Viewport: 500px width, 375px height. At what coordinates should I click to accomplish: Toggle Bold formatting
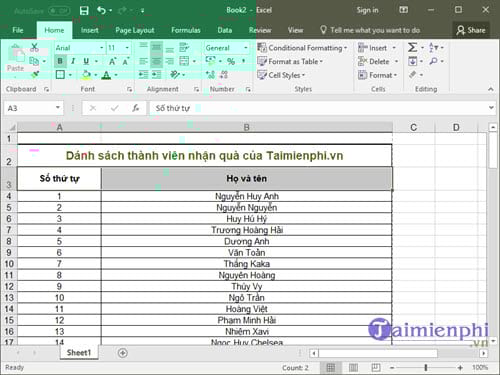(x=60, y=61)
